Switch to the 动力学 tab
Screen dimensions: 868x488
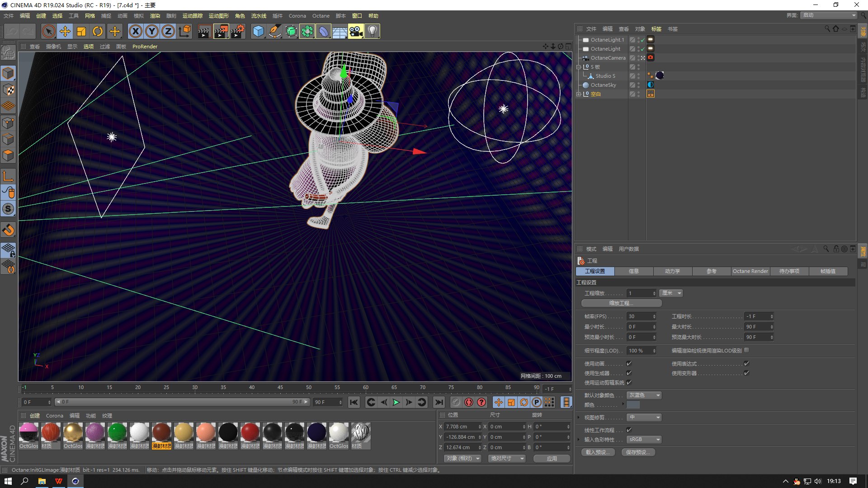point(673,271)
